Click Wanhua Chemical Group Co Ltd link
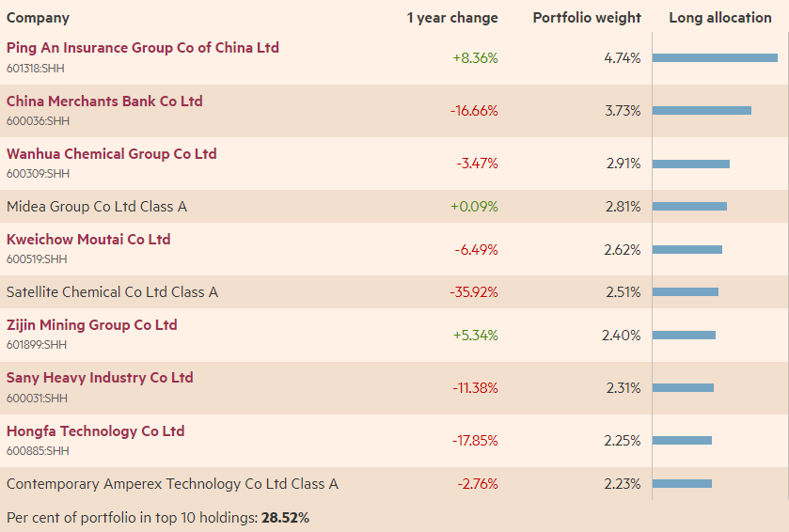 click(111, 154)
